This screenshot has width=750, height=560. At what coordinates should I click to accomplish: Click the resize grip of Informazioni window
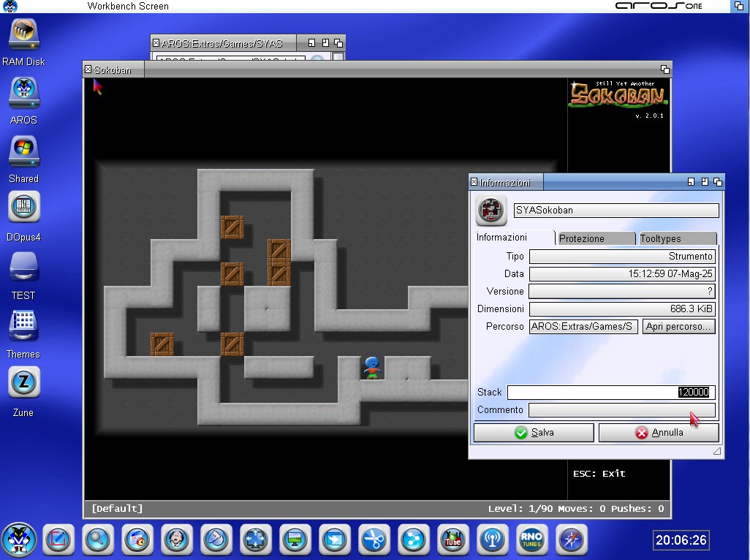[717, 452]
